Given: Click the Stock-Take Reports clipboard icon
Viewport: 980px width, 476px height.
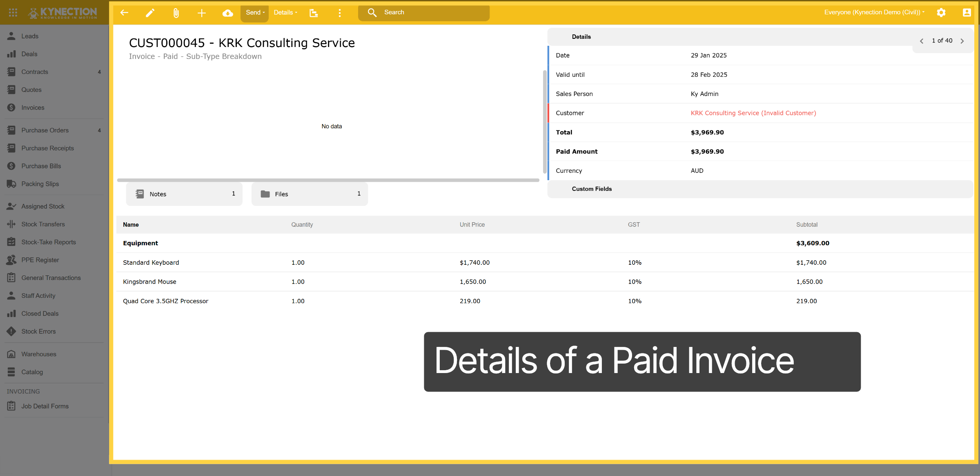Looking at the screenshot, I should pyautogui.click(x=11, y=242).
